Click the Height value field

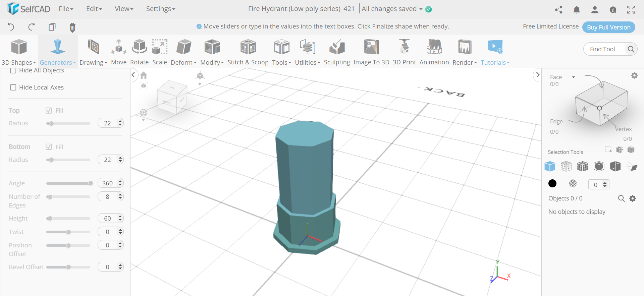pyautogui.click(x=107, y=219)
